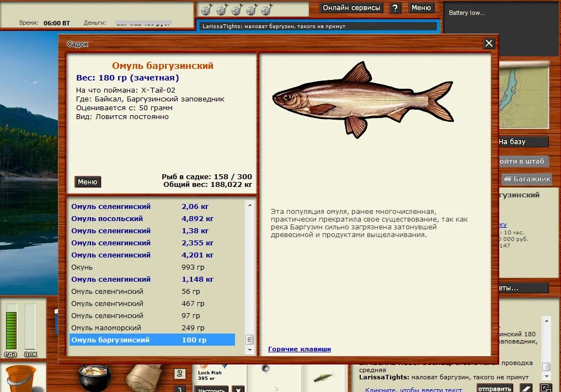This screenshot has height=392, width=561.
Task: Click the chat log scroll up arrow
Action: tap(546, 321)
